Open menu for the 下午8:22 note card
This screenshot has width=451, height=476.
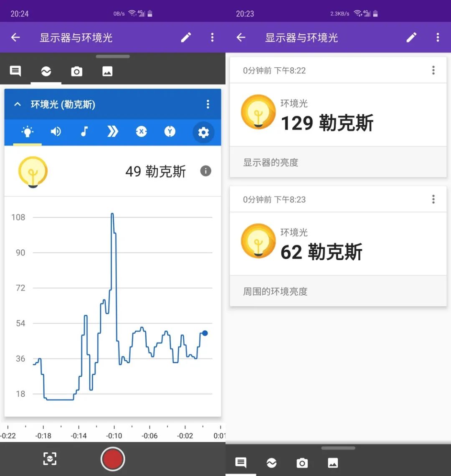433,70
